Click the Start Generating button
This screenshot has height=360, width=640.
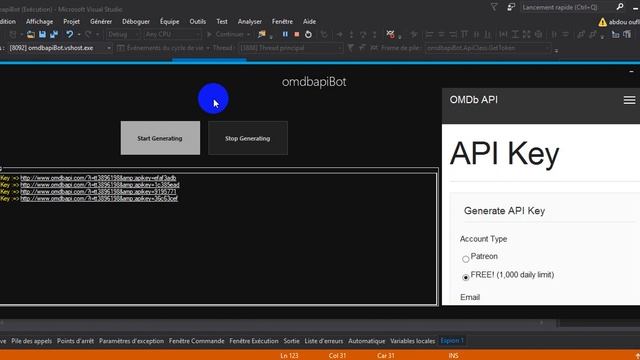point(160,138)
